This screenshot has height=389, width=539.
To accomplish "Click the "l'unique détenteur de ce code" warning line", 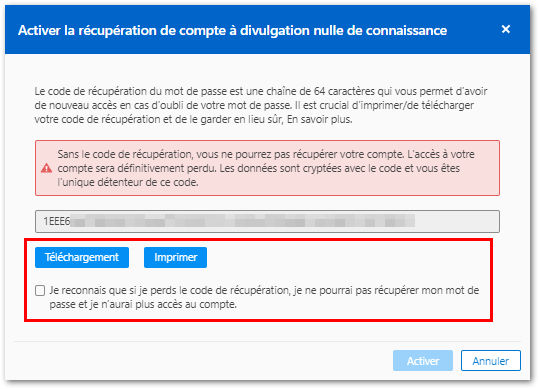I will [128, 182].
